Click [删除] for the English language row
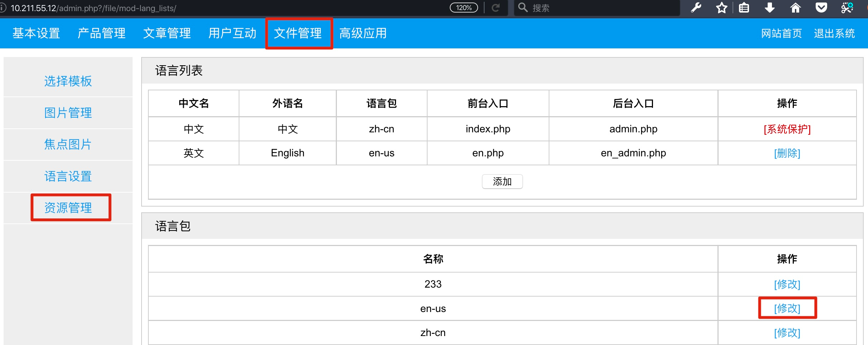 coord(787,153)
